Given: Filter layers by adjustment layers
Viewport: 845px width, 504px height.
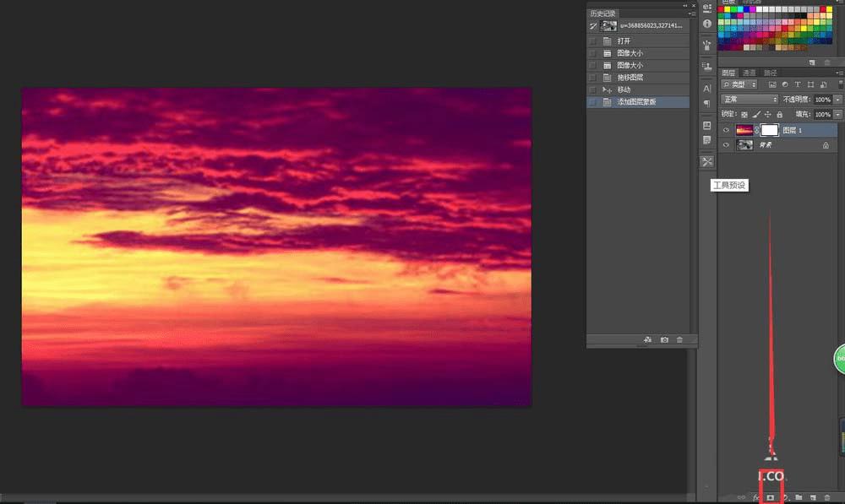Looking at the screenshot, I should tap(785, 84).
